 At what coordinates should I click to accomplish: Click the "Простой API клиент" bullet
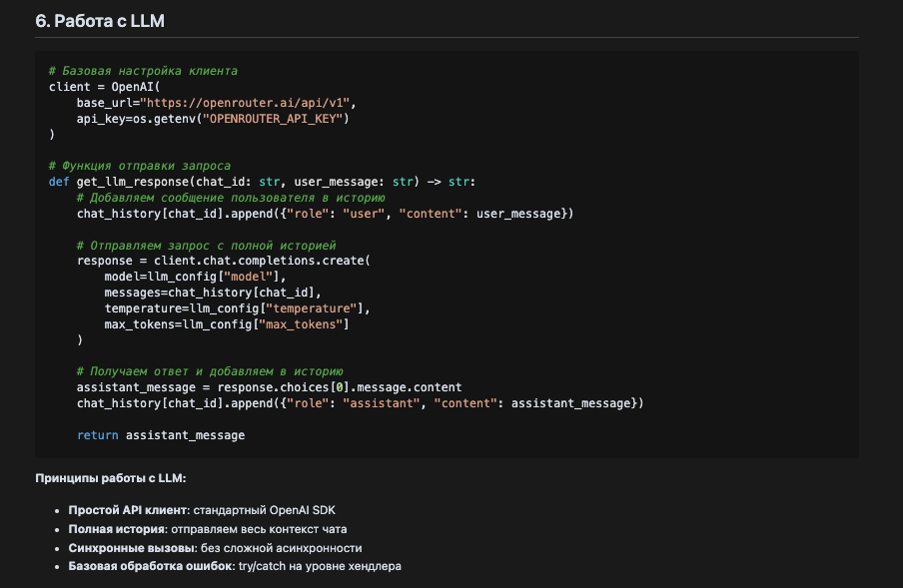coord(128,510)
